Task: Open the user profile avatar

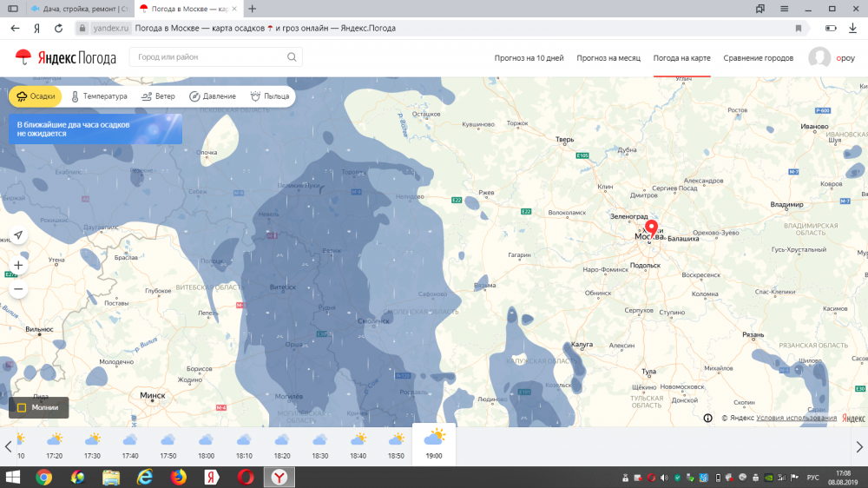Action: (x=819, y=57)
